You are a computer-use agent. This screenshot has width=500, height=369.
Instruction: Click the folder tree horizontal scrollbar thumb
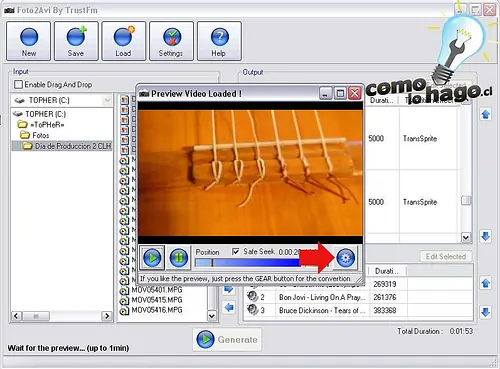tap(36, 316)
